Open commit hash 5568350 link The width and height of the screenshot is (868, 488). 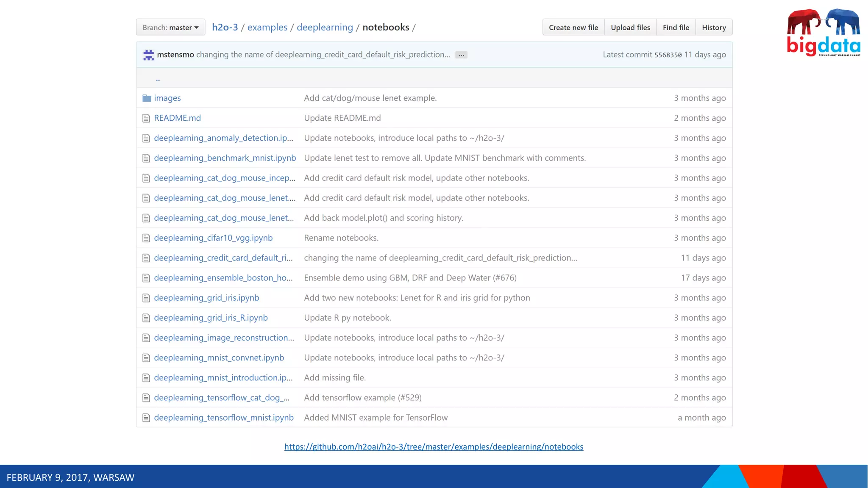coord(668,55)
